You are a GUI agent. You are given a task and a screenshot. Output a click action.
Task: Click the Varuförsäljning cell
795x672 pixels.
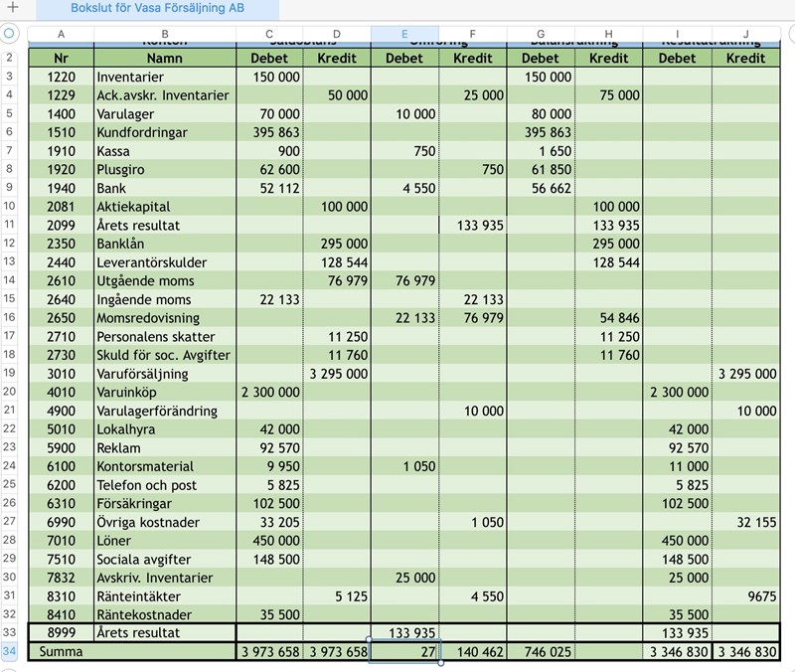click(x=164, y=374)
